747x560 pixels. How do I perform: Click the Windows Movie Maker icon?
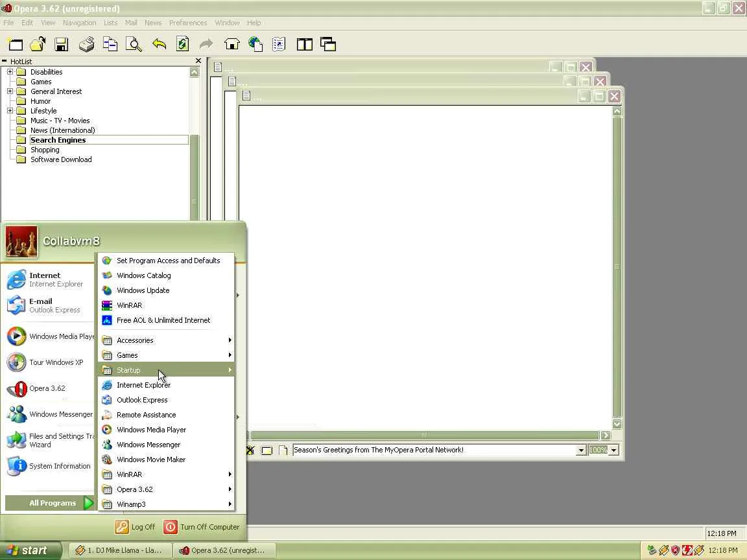[x=107, y=460]
